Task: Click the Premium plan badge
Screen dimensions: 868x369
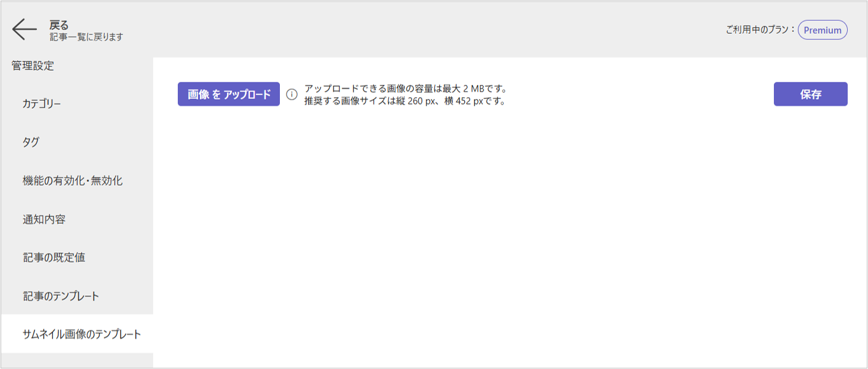Action: coord(822,30)
